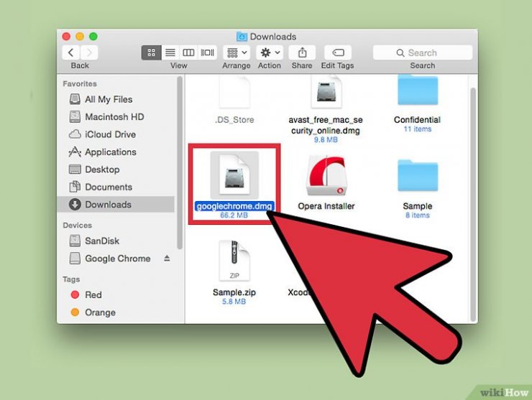Click the Confidential folder name label
532x400 pixels.
click(417, 120)
